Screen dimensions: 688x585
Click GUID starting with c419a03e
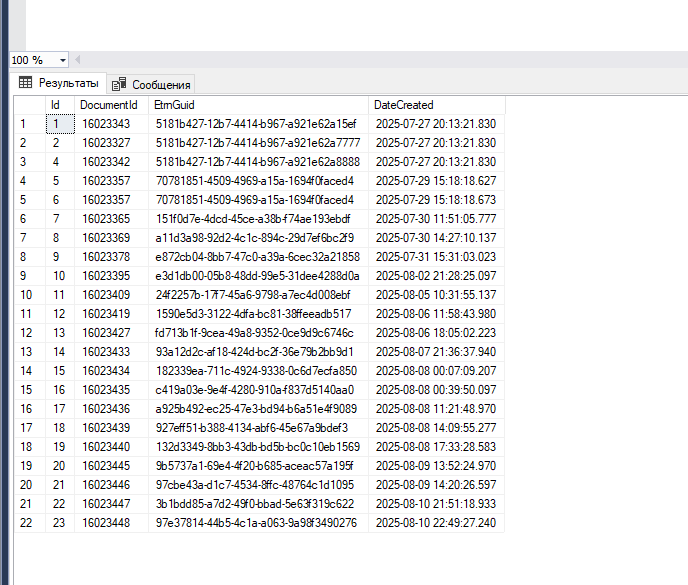click(x=258, y=390)
